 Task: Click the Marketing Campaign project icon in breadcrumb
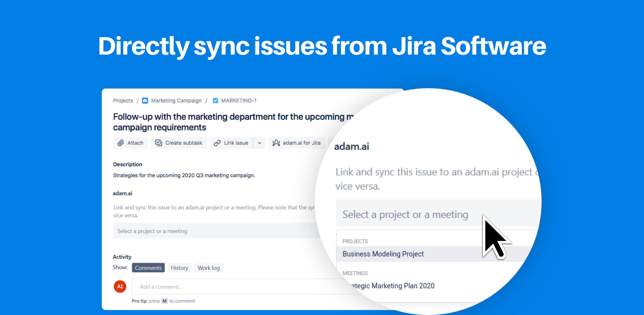(145, 100)
